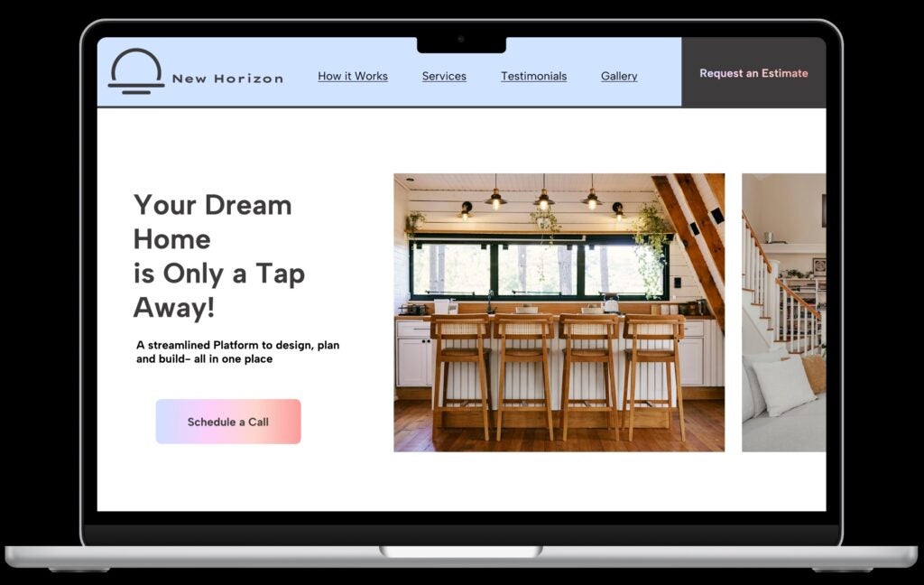The image size is (924, 585).
Task: Click the Schedule a Call button
Action: pyautogui.click(x=227, y=421)
